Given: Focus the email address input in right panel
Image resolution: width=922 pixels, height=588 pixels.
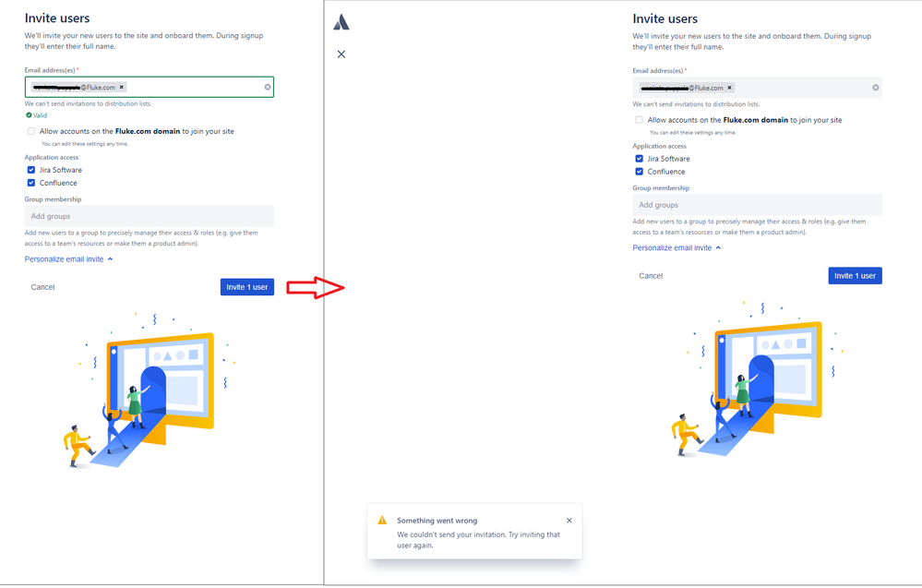Looking at the screenshot, I should click(x=758, y=88).
